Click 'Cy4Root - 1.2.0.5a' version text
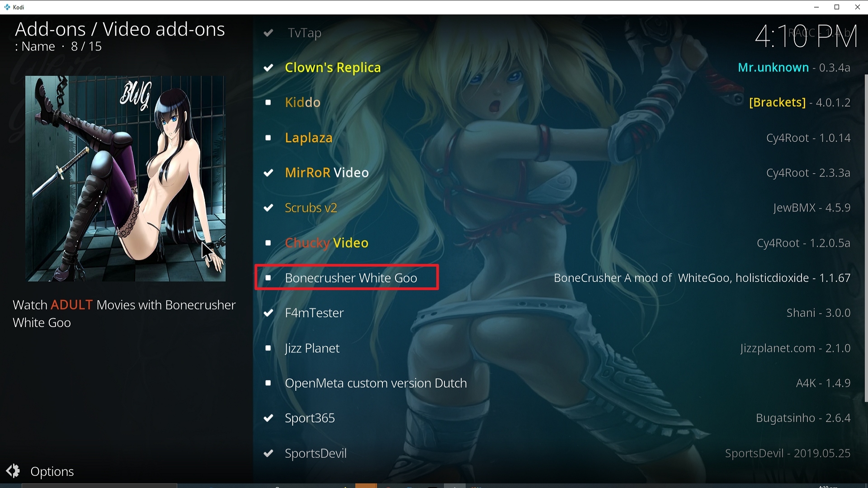This screenshot has height=488, width=868. click(803, 243)
